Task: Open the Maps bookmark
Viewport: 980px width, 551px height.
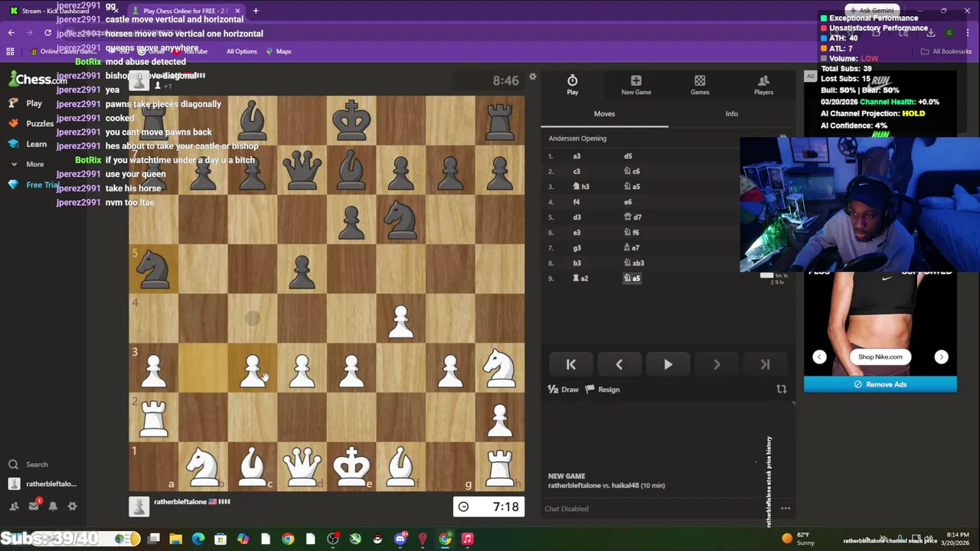Action: click(279, 51)
